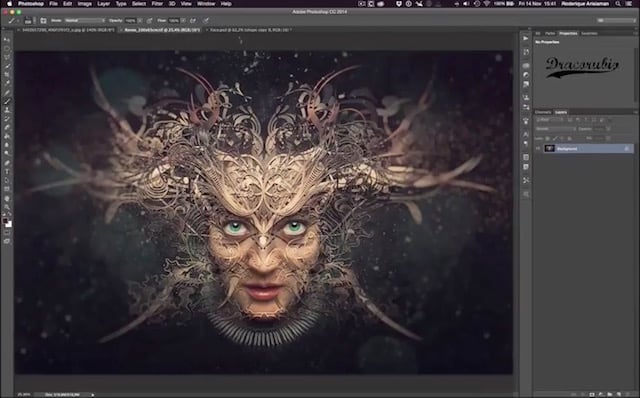Toggle layer filtering switch in Layers panel
This screenshot has width=640, height=398.
pyautogui.click(x=609, y=120)
